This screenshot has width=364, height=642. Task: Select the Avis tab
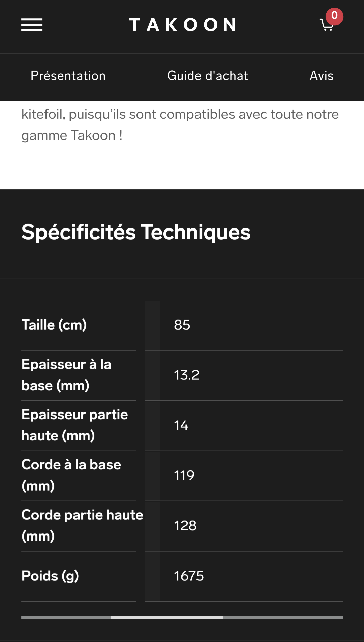pos(322,76)
